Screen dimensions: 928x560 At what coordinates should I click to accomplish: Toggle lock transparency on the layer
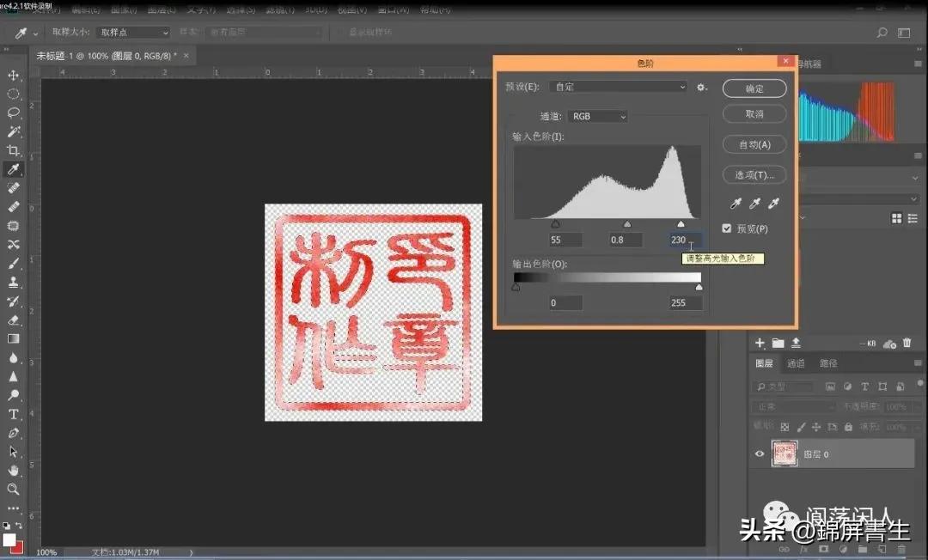[x=785, y=427]
